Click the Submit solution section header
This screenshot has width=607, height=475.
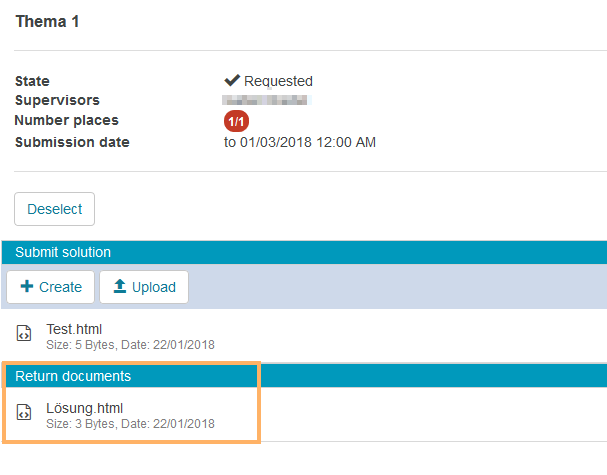click(63, 252)
